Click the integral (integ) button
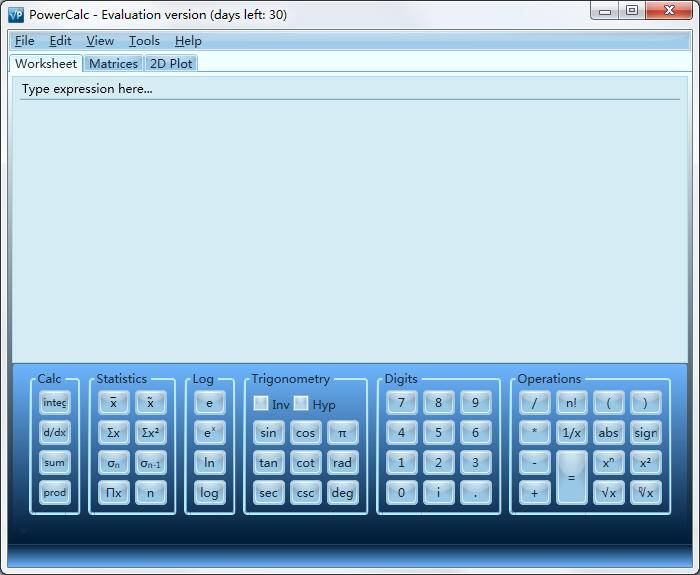 (54, 403)
